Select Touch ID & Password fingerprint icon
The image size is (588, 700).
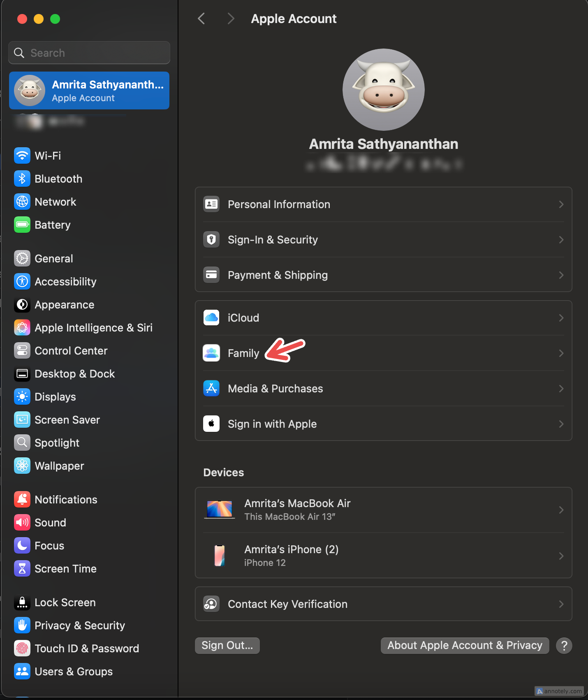click(x=22, y=648)
